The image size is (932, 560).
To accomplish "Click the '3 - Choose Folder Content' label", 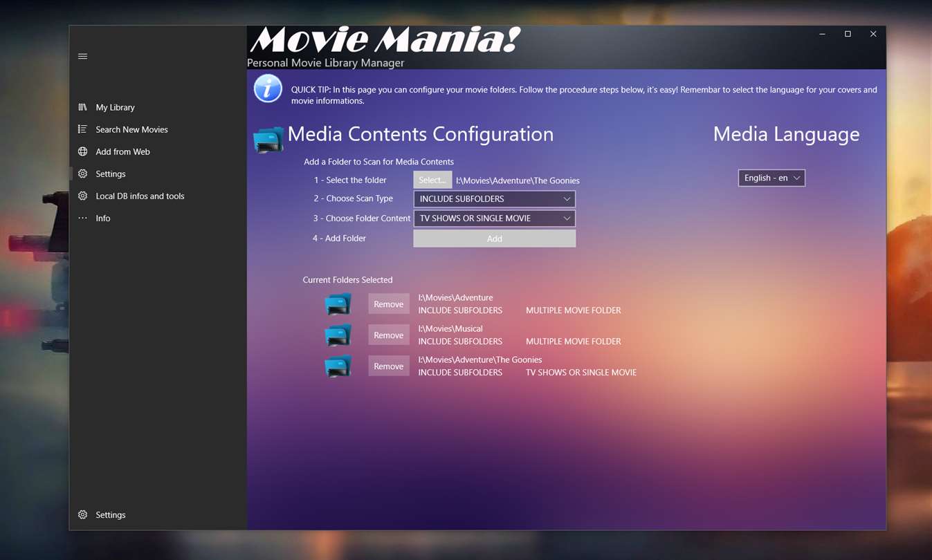I will (x=362, y=218).
